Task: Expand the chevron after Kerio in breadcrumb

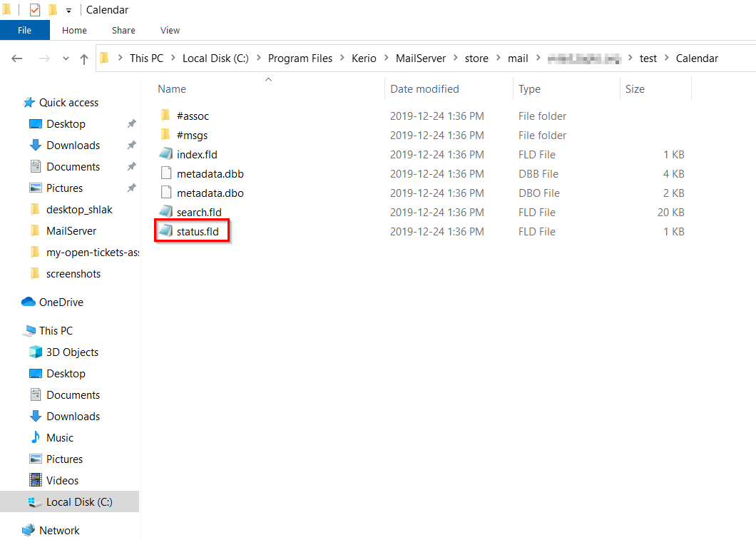Action: click(386, 58)
